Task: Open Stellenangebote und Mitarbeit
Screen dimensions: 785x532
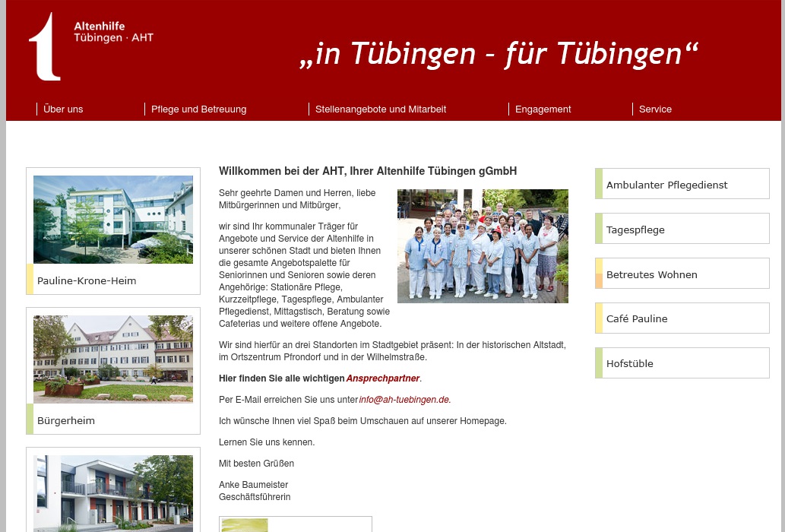Action: point(380,109)
